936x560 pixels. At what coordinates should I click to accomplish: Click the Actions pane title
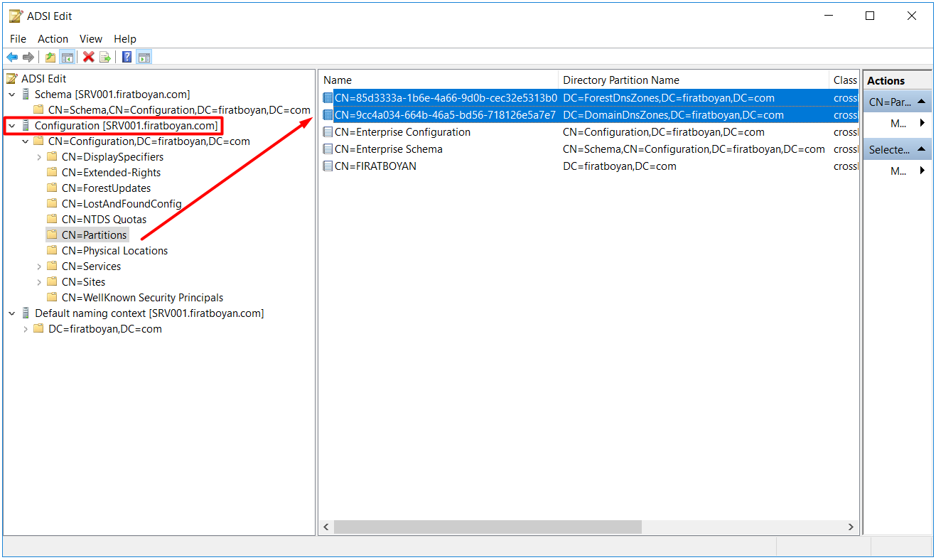point(886,81)
